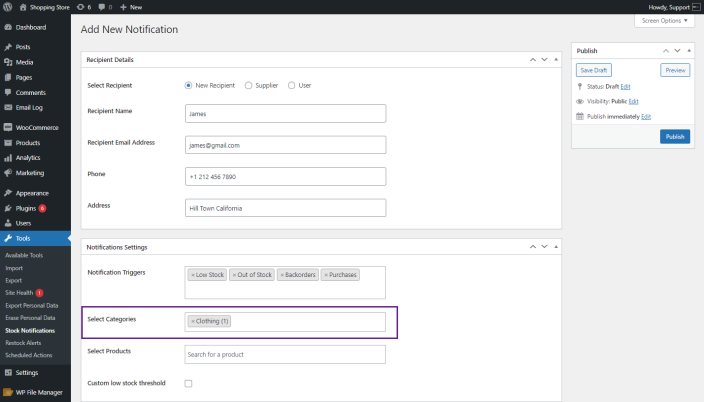Image resolution: width=704 pixels, height=402 pixels.
Task: Collapse the Recipient Details panel toggle arrow
Action: (556, 60)
